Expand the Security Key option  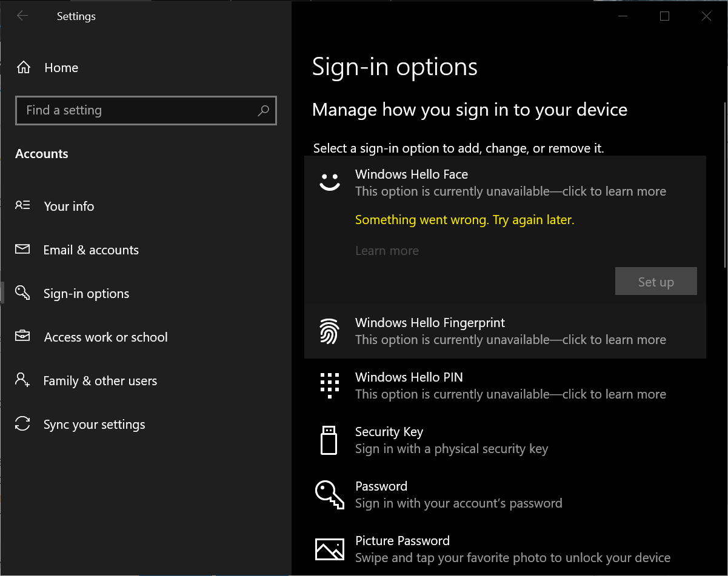pos(505,440)
